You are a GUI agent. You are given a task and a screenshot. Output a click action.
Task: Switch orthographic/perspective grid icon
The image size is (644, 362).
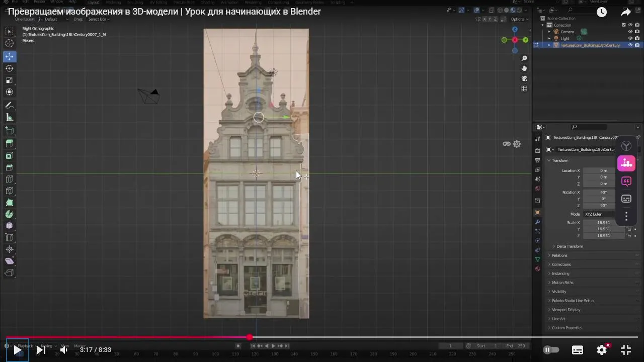point(524,88)
